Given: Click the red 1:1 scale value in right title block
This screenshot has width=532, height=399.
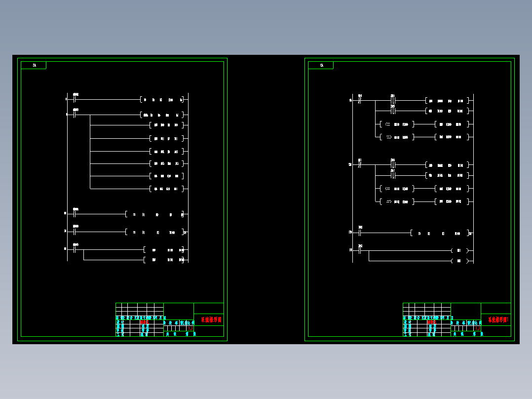Looking at the screenshot, I should 478,328.
